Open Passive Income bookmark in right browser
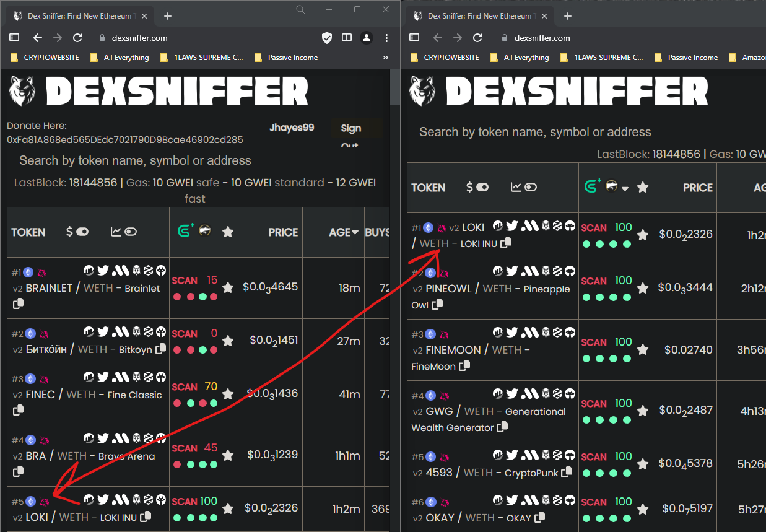Screen dimensions: 766x532 pos(687,58)
